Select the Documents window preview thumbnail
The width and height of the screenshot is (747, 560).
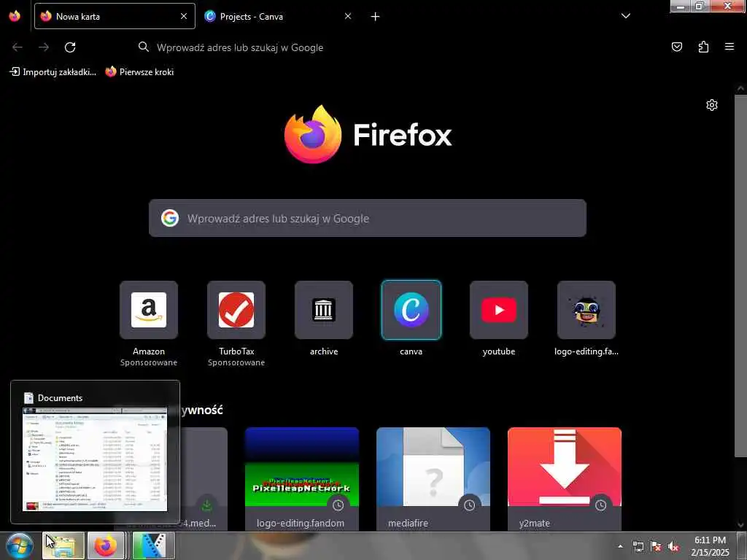pyautogui.click(x=95, y=459)
